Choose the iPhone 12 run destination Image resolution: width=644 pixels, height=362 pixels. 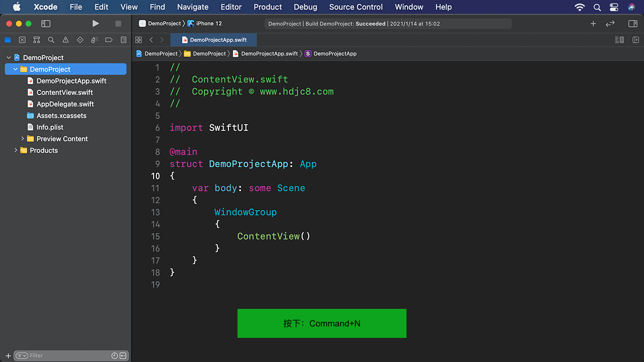click(x=205, y=24)
